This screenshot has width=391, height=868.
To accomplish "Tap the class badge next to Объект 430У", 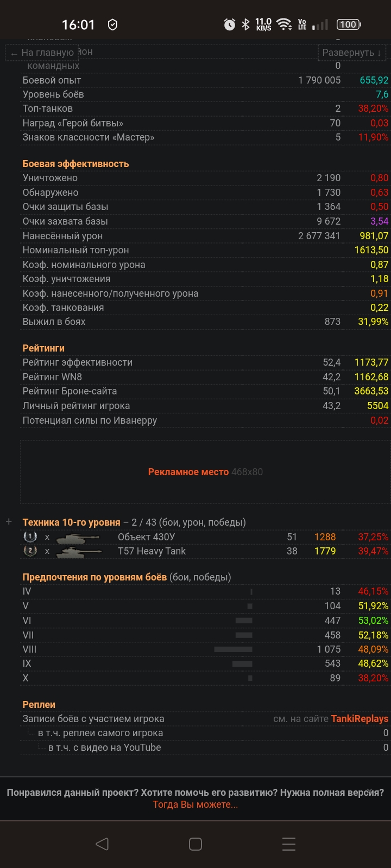I will click(x=30, y=537).
